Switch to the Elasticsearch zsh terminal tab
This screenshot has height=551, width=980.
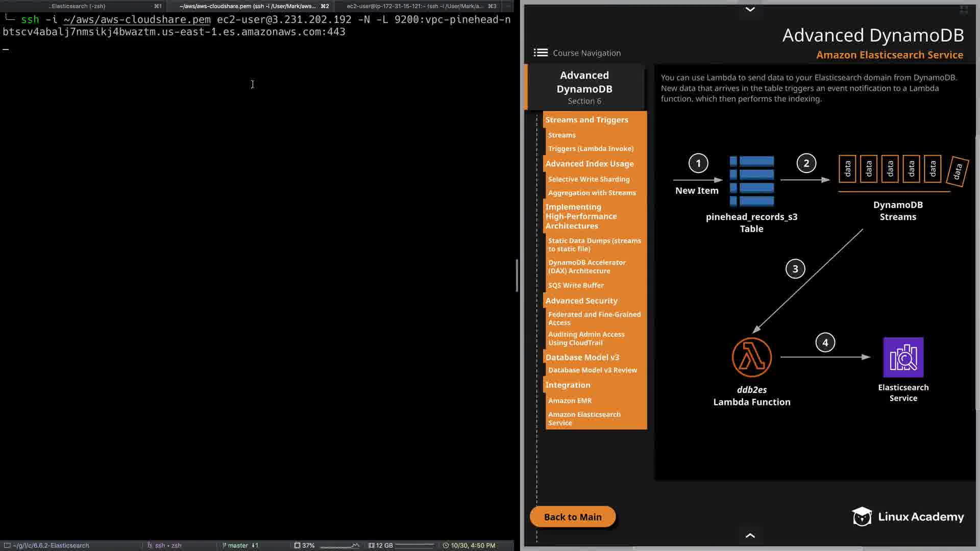click(78, 6)
